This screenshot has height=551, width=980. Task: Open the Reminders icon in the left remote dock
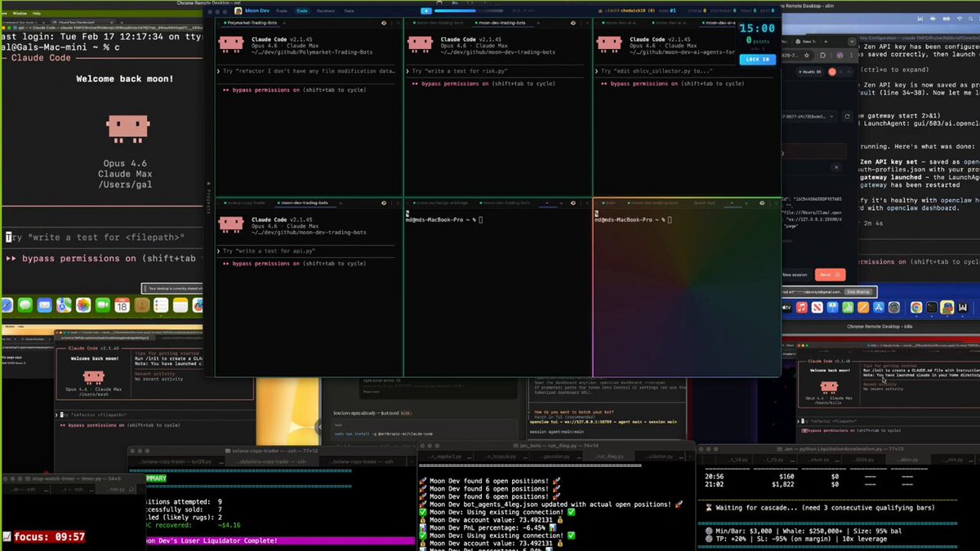pyautogui.click(x=160, y=305)
